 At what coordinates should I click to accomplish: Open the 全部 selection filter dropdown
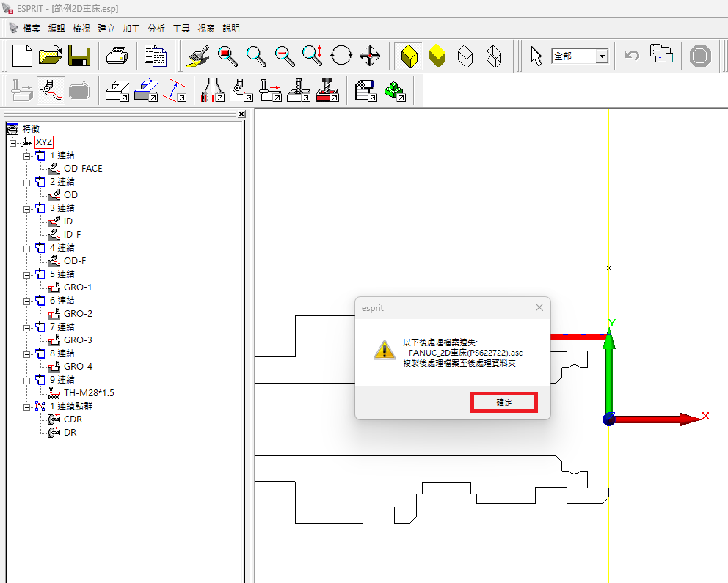pyautogui.click(x=602, y=56)
